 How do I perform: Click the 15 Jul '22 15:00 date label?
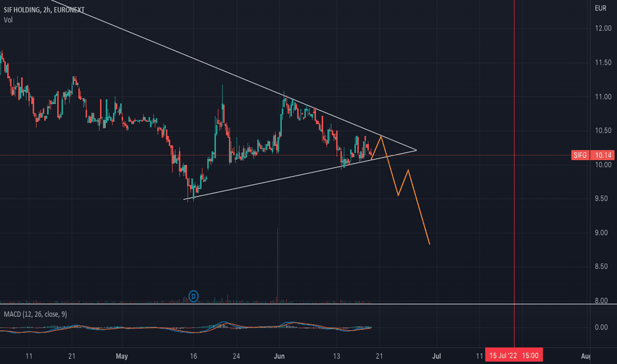coord(514,355)
